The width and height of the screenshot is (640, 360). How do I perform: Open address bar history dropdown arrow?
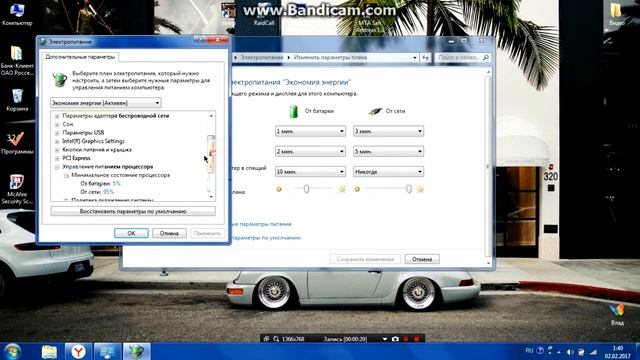pos(415,58)
